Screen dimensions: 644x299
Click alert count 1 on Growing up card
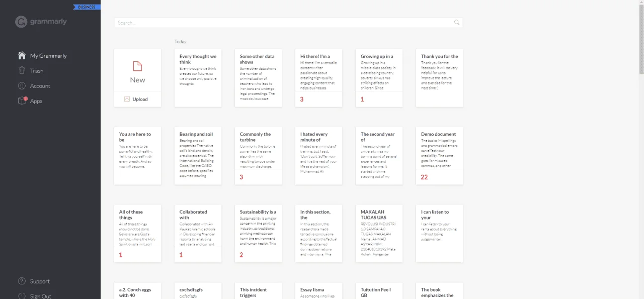point(362,99)
